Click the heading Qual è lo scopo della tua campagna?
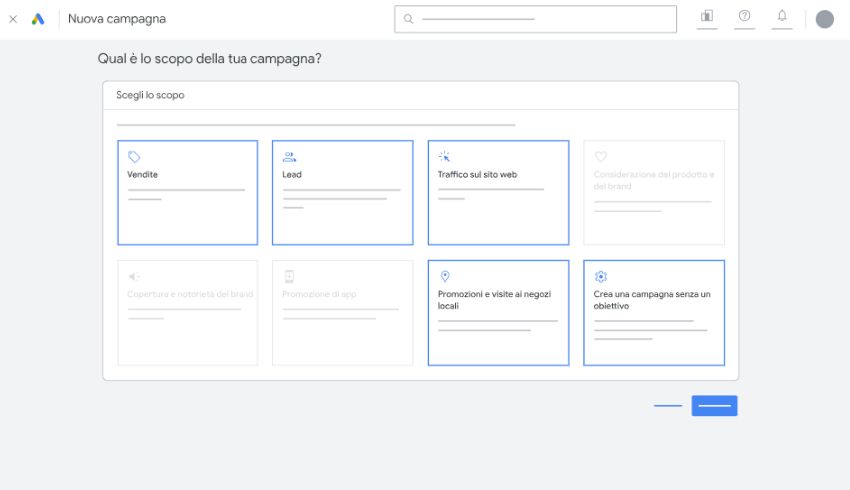This screenshot has height=490, width=850. (209, 59)
